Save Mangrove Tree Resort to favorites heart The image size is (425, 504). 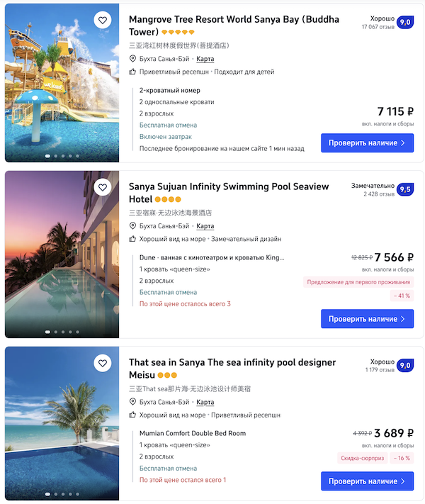(103, 21)
